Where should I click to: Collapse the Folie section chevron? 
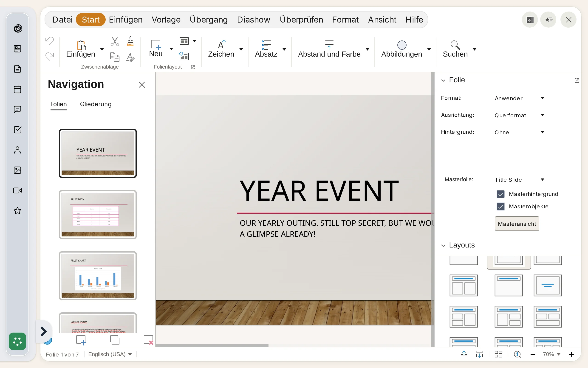coord(443,80)
